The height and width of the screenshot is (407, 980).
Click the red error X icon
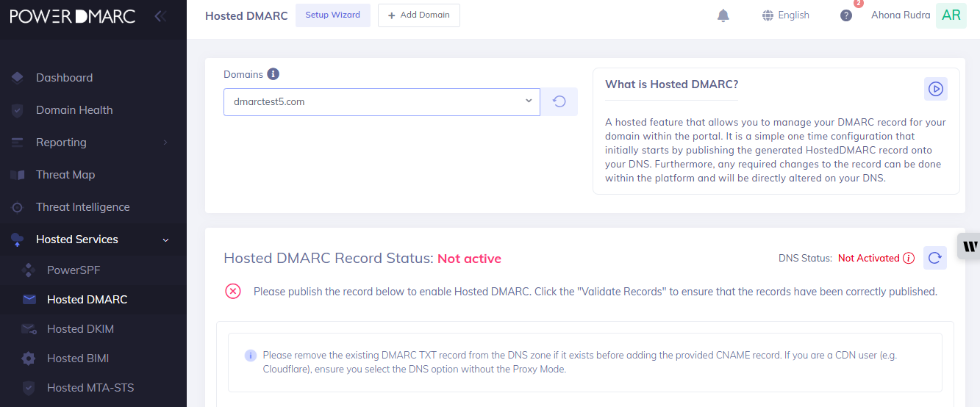[233, 292]
